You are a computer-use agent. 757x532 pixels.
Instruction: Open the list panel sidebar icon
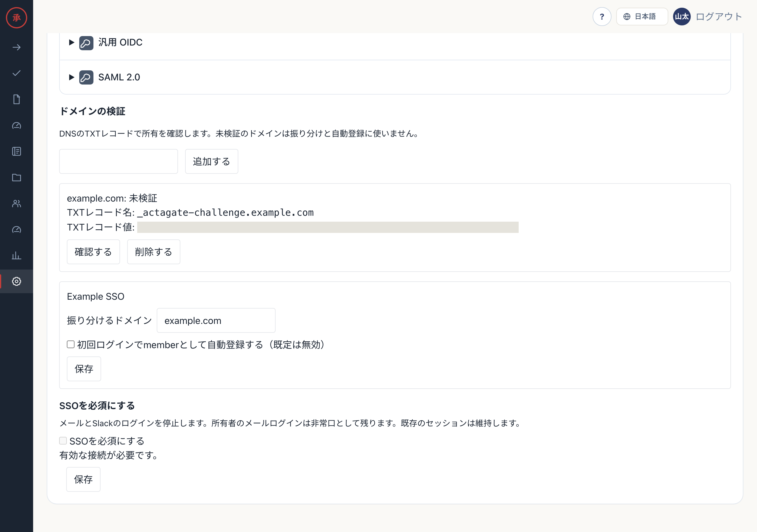coord(17,151)
